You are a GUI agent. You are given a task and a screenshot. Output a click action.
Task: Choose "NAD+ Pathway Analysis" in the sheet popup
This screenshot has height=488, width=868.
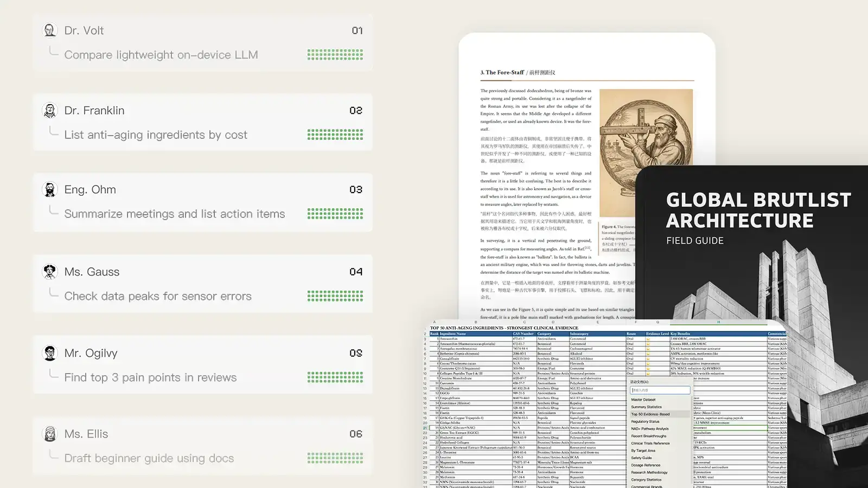[651, 428]
